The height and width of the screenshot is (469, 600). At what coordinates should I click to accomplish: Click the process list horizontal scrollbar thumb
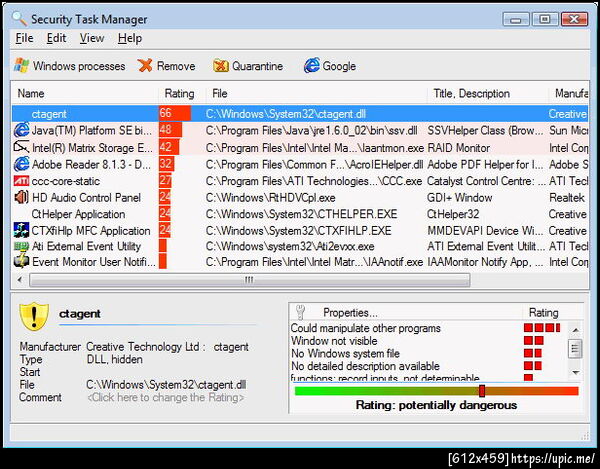pos(249,280)
